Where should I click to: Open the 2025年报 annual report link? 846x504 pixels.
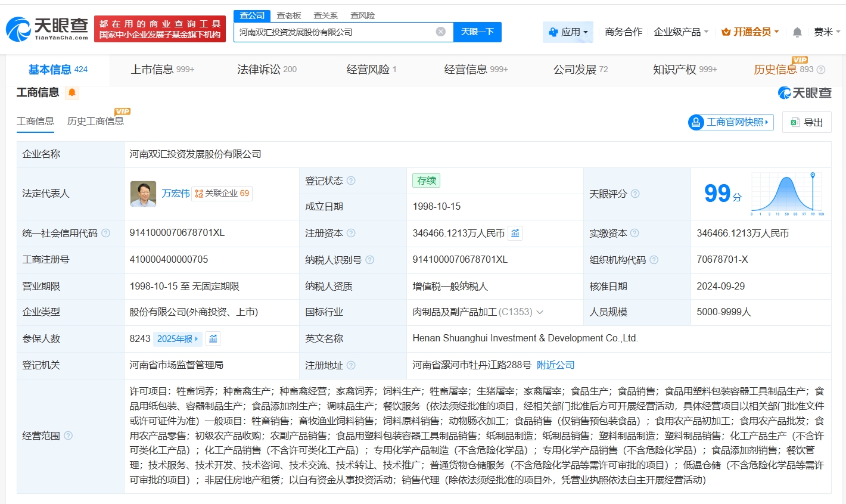coord(178,338)
